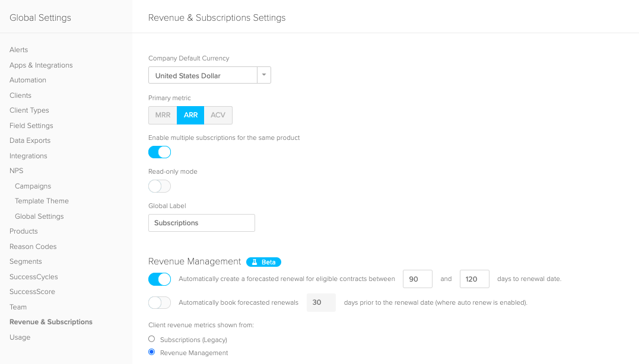Open Alerts settings in sidebar
This screenshot has width=639, height=364.
[19, 50]
